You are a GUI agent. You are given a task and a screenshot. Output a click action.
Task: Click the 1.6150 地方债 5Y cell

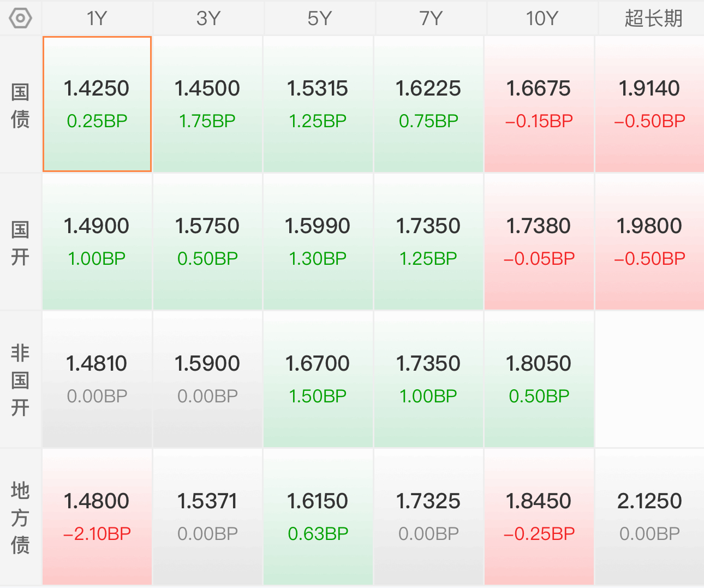point(318,516)
